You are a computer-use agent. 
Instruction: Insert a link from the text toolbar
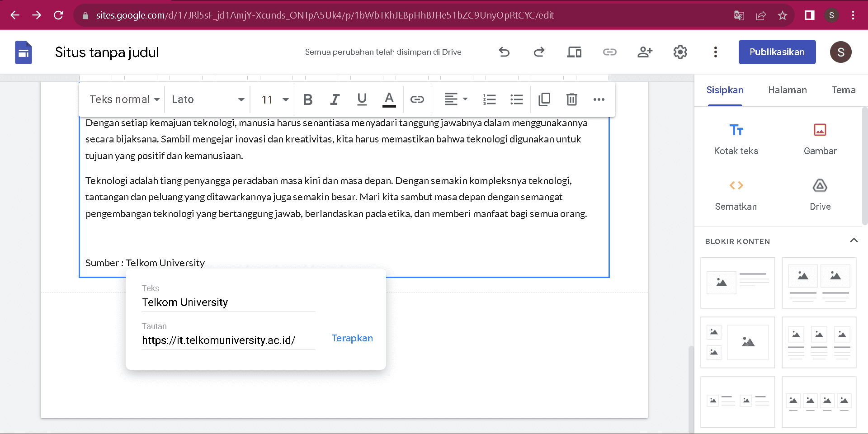click(417, 99)
